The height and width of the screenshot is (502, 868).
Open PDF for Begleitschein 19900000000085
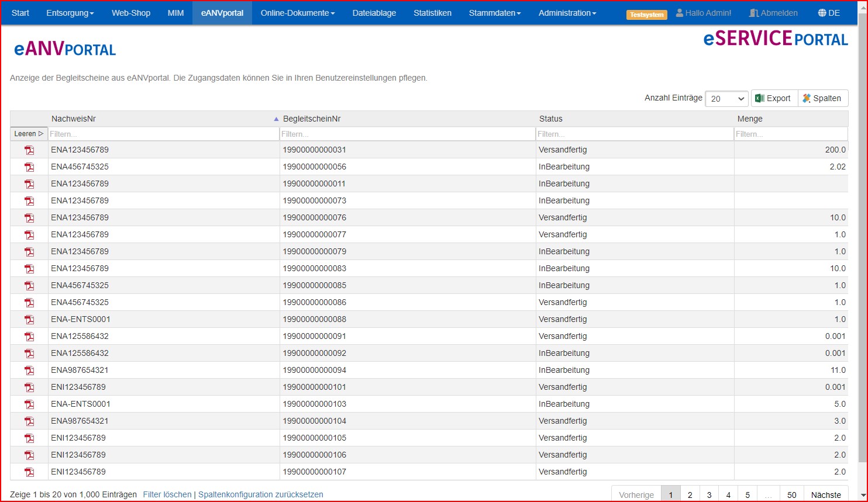tap(29, 286)
